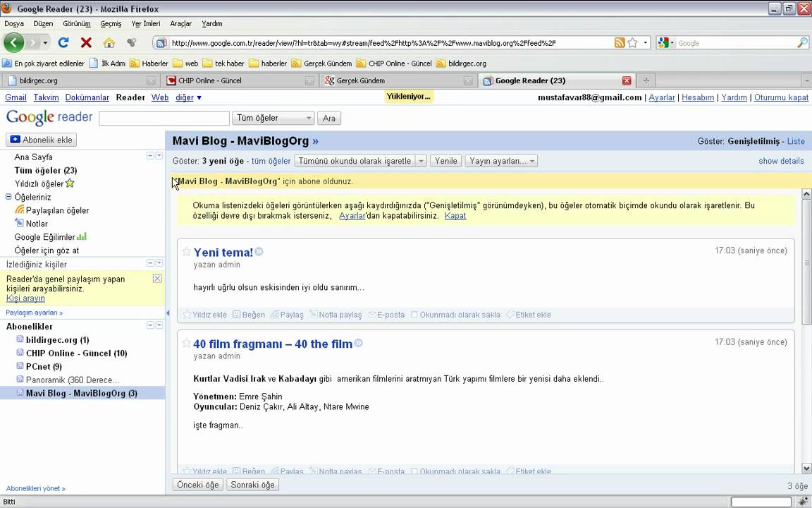
Task: Open dropdown next to Tümünü okundu olarak işaretle
Action: point(421,161)
